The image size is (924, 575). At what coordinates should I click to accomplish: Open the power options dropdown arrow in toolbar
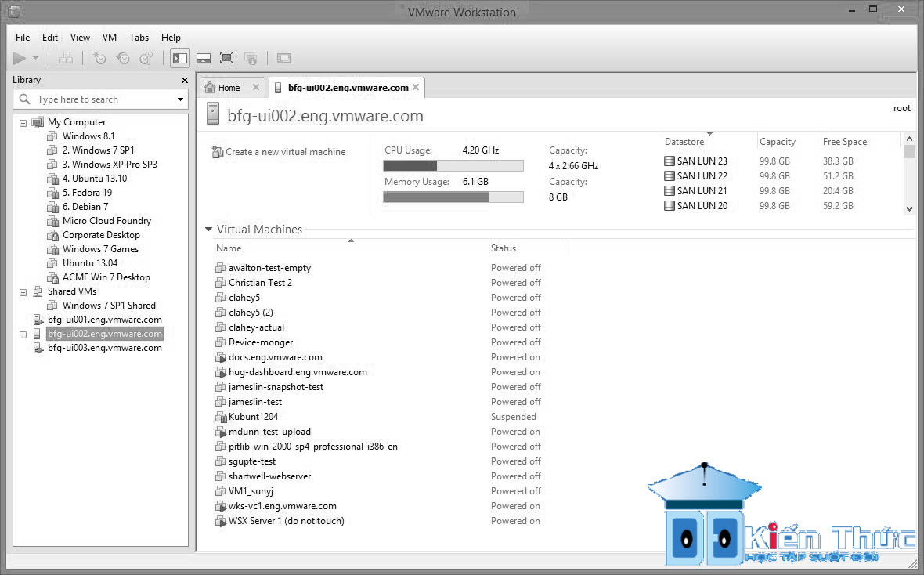35,58
